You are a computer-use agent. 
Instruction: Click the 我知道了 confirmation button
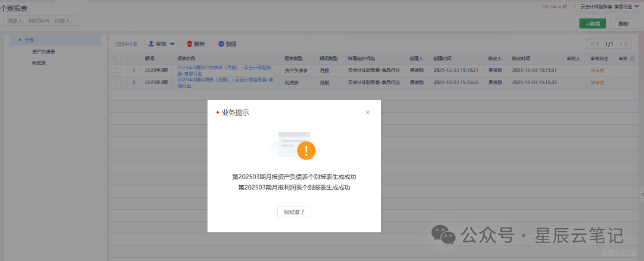pos(294,212)
